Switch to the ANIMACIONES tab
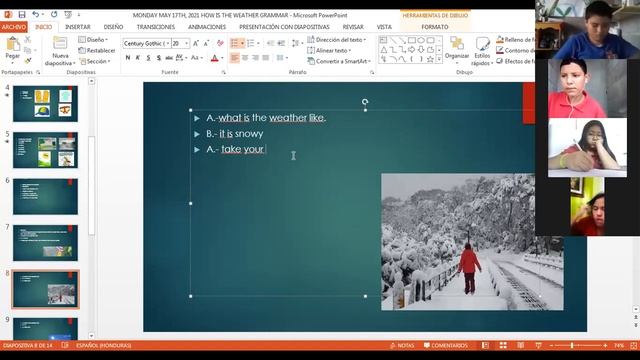 pyautogui.click(x=207, y=27)
